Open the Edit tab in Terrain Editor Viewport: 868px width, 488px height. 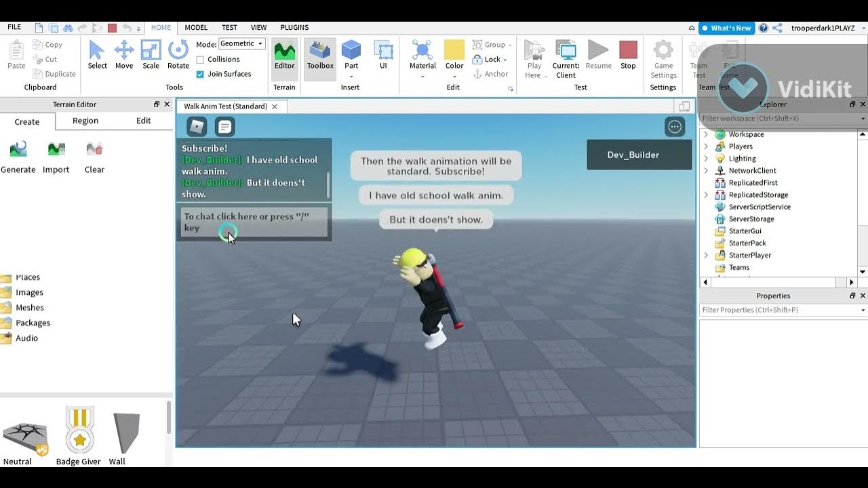point(144,121)
